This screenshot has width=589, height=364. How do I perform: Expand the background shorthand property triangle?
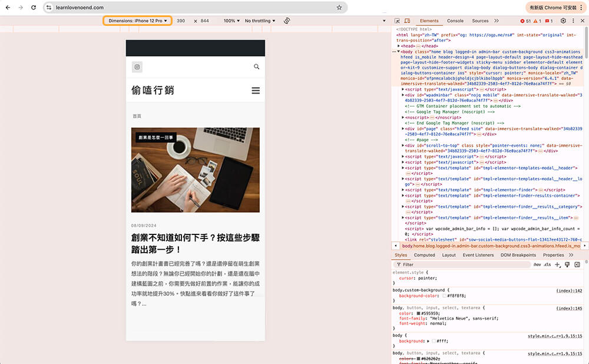(x=428, y=341)
